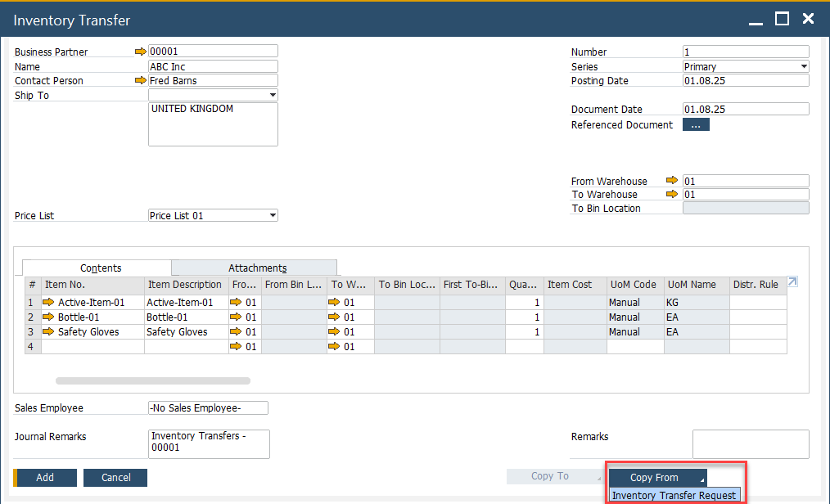Click the Referenced Document ellipsis button
Screen dimensions: 830x504
click(x=696, y=125)
